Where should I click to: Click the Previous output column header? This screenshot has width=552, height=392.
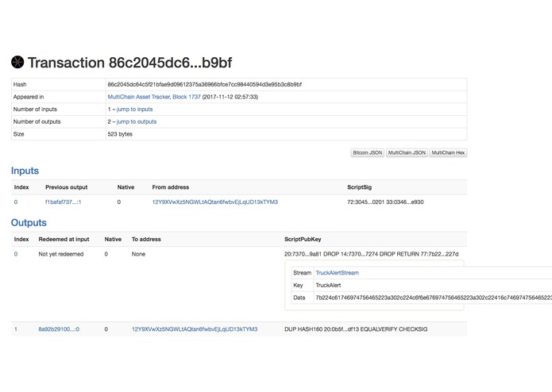pyautogui.click(x=66, y=187)
